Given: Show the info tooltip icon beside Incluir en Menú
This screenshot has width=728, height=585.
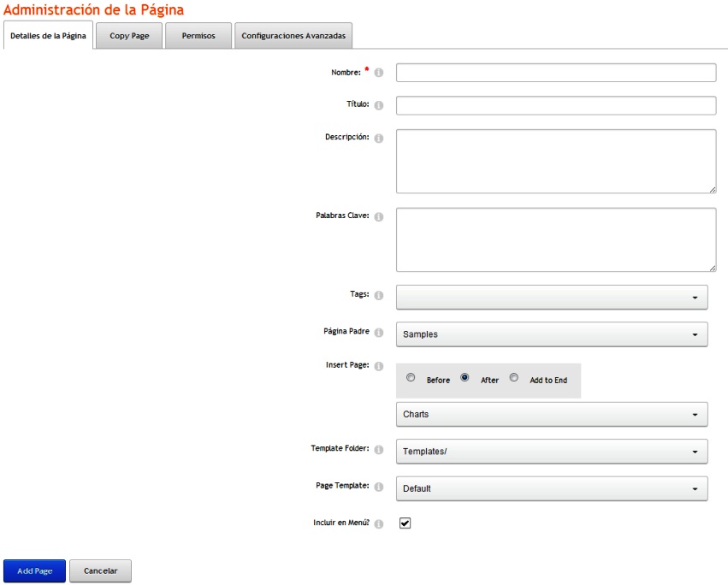Looking at the screenshot, I should click(x=379, y=523).
